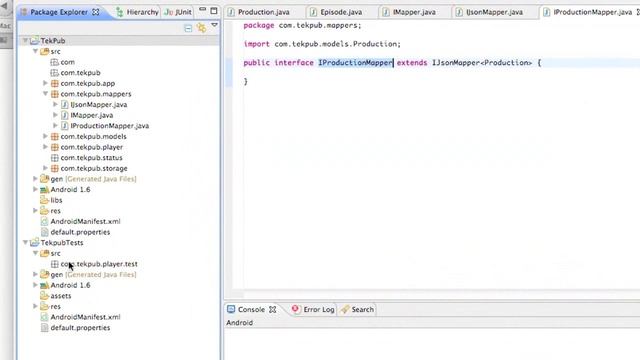Click the IJsonMapper.java file icon

[64, 104]
